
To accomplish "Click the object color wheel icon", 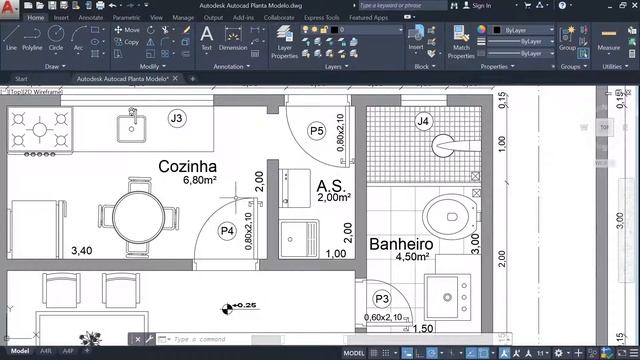I will (482, 29).
